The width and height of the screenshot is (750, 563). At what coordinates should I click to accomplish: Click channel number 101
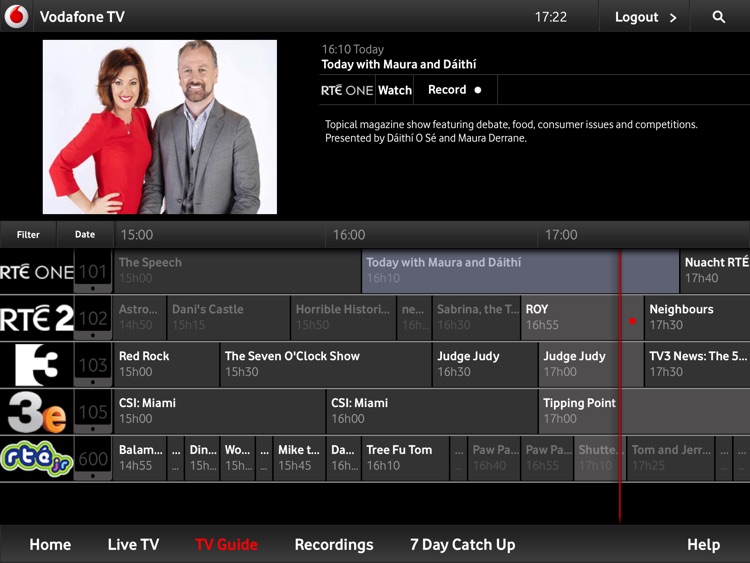click(93, 272)
